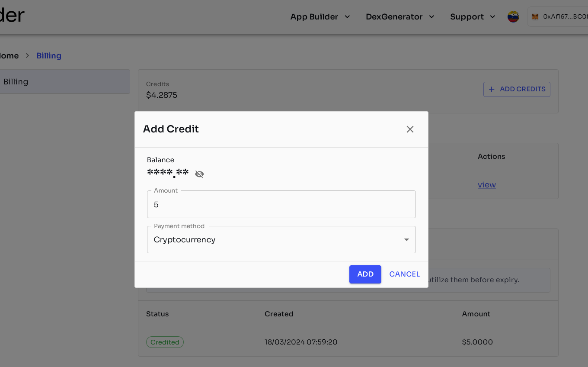The image size is (588, 367).
Task: Click the 0xAf167...BC0f wallet button
Action: pos(560,16)
